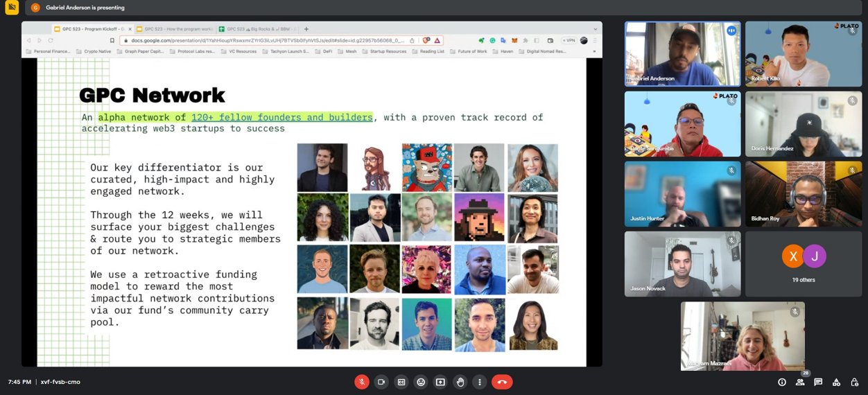Reload the presented browser page
868x395 pixels.
tap(50, 40)
